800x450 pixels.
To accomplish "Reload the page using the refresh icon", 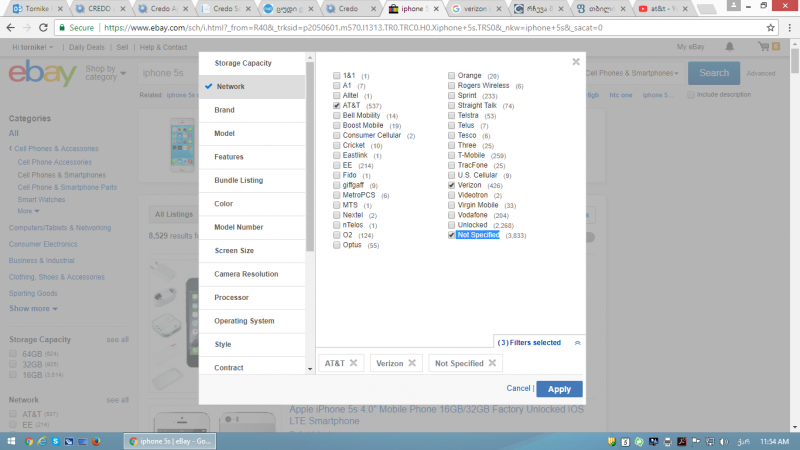I will coord(47,28).
